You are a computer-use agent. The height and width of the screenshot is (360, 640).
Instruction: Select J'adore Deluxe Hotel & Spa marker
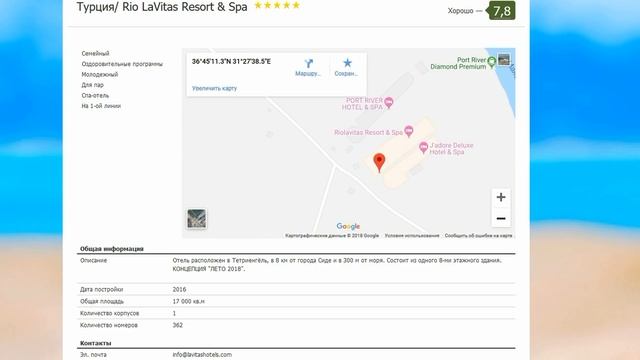(423, 147)
